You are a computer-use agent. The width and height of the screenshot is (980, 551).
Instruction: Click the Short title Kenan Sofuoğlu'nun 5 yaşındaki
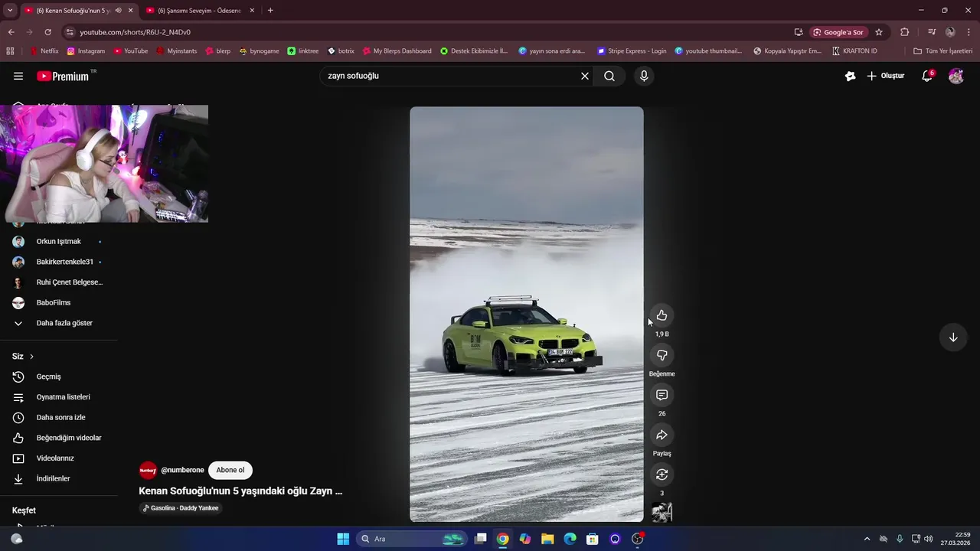[240, 491]
